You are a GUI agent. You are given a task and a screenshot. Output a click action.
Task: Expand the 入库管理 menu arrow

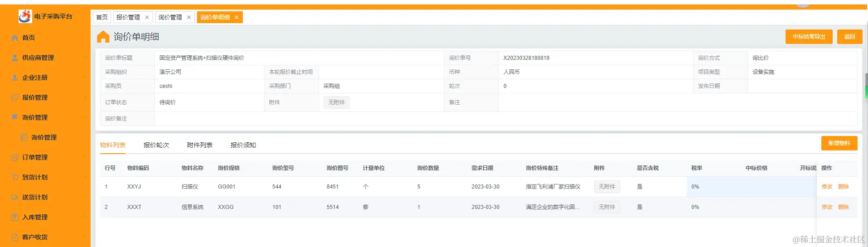point(85,217)
